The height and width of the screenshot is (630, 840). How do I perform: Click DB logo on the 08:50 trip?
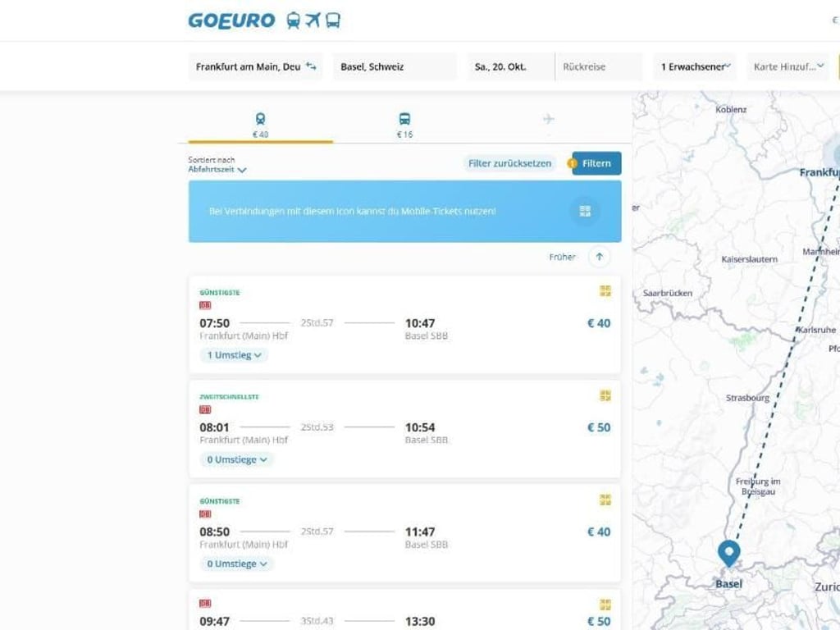[205, 514]
